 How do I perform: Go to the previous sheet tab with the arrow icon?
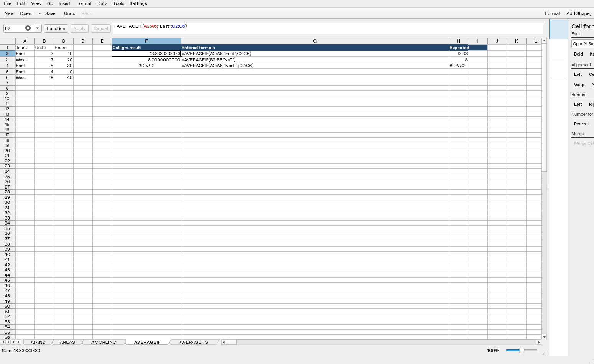pyautogui.click(x=8, y=342)
